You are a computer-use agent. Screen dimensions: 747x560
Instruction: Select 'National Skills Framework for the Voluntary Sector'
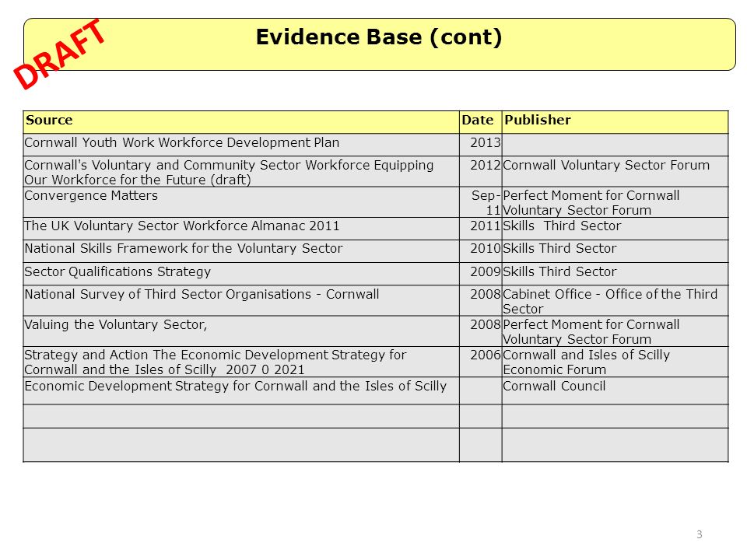click(241, 251)
